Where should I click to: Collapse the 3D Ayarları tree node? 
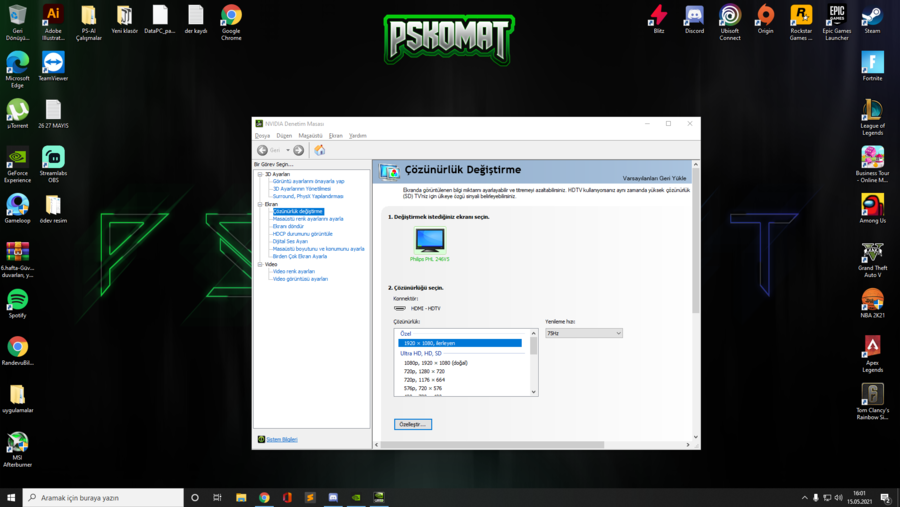point(260,174)
